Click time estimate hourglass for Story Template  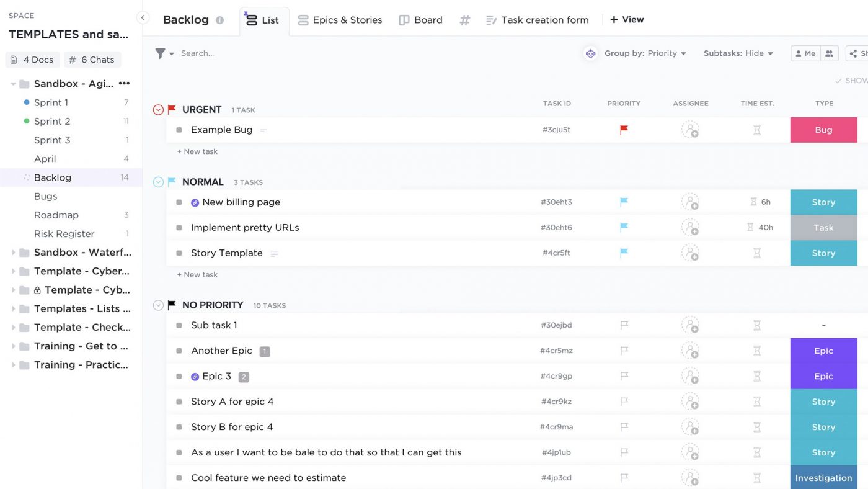pos(756,253)
